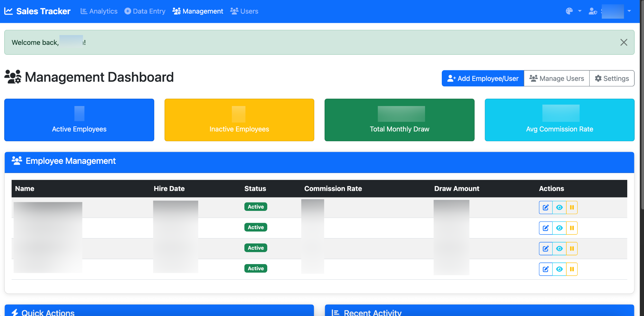Image resolution: width=644 pixels, height=316 pixels.
Task: Open the Manage Users button
Action: [x=557, y=78]
